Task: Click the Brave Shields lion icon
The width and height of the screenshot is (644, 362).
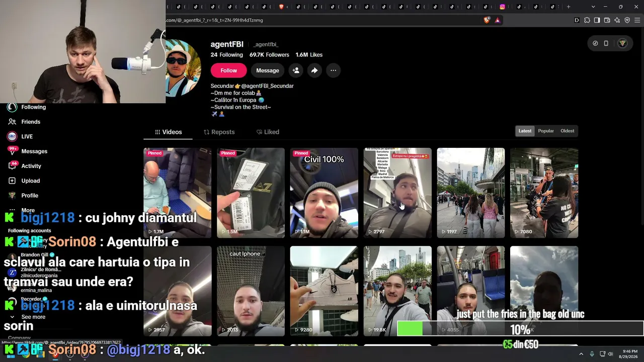Action: pyautogui.click(x=487, y=20)
